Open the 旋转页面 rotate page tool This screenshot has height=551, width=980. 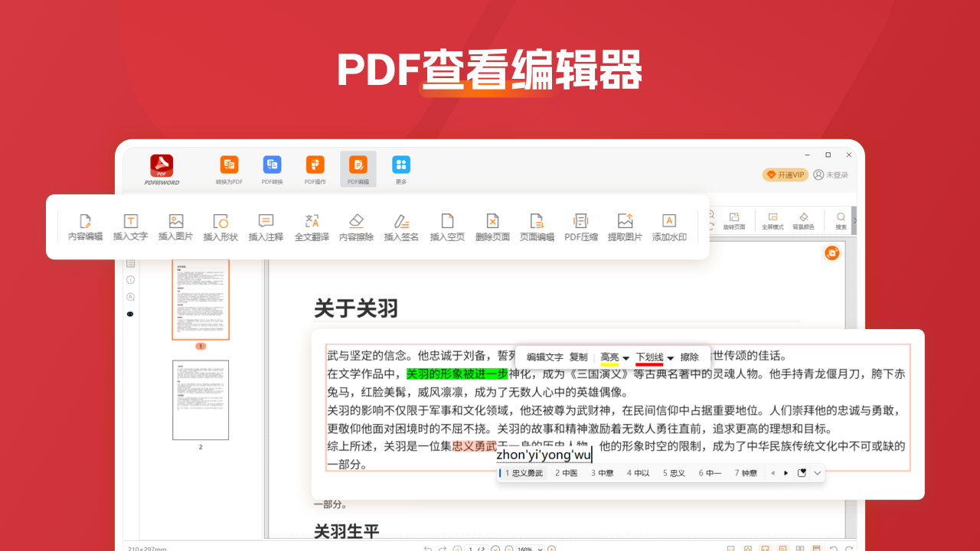tap(734, 223)
